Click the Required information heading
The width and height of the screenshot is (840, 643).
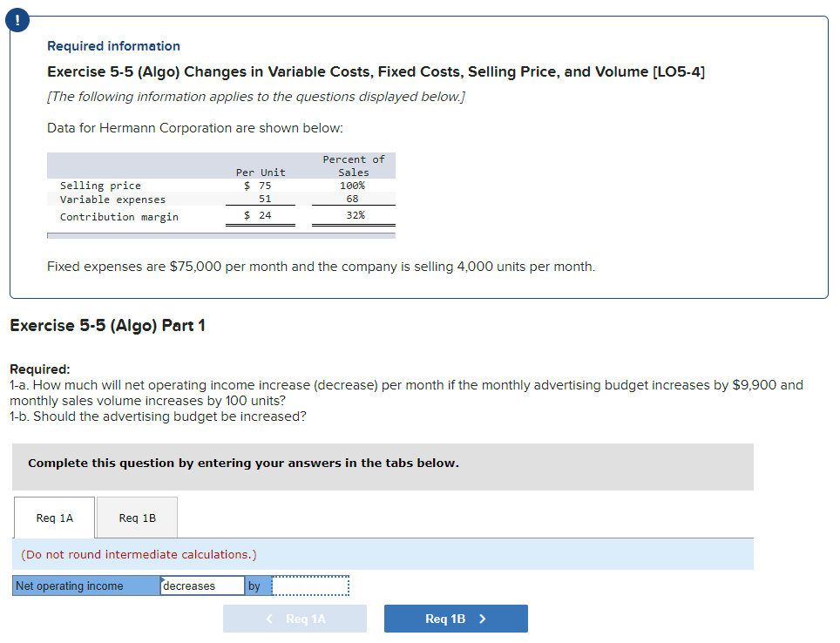pyautogui.click(x=113, y=45)
